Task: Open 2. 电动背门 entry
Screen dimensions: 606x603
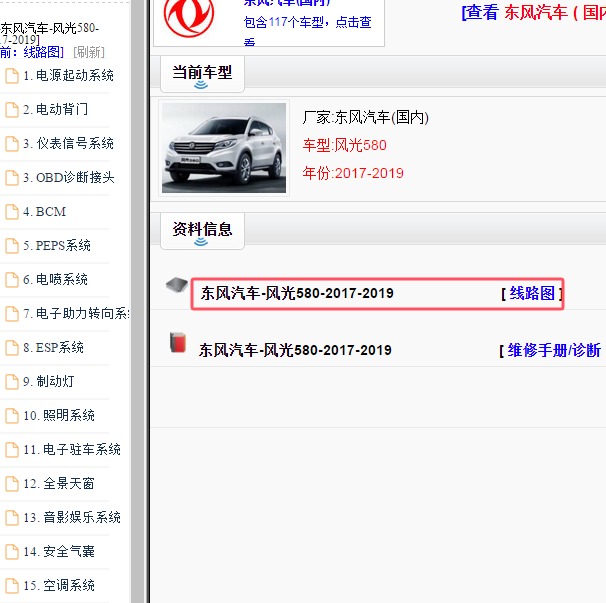Action: tap(55, 109)
